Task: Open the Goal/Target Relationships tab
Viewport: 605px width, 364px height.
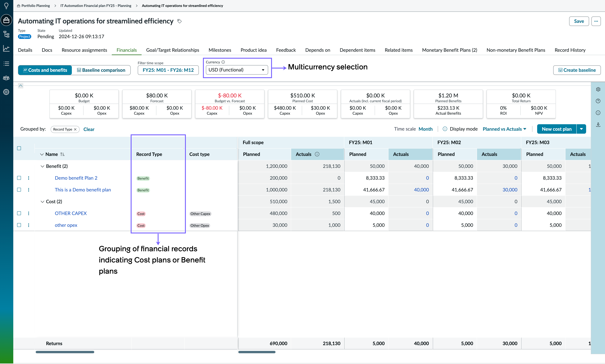Action: (x=173, y=50)
